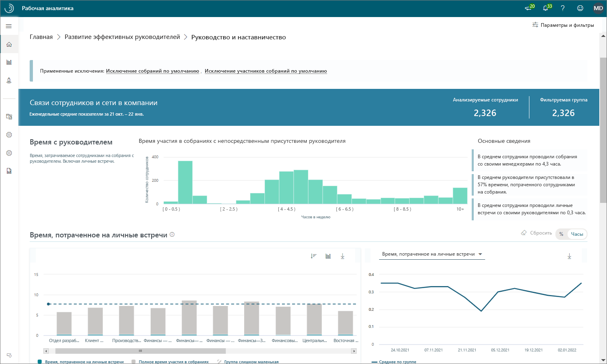Click the bar chart horizontal scrollbar thumb

[x=140, y=351]
